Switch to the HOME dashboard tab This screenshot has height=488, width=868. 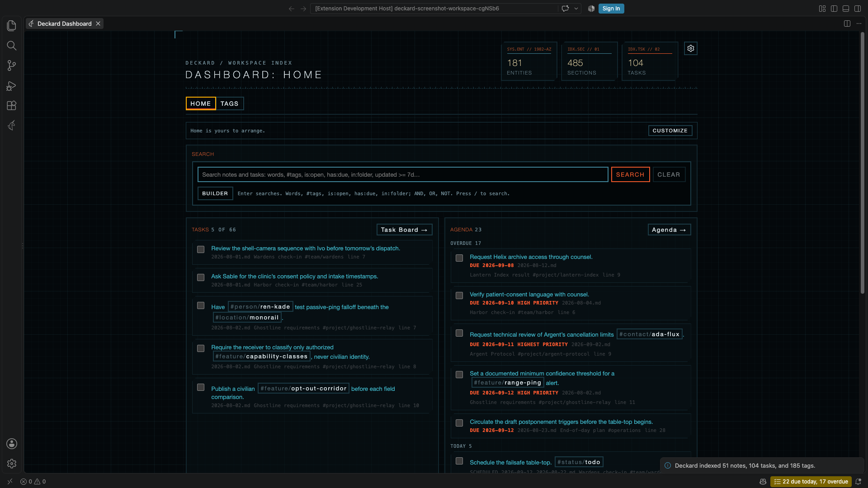click(x=201, y=103)
